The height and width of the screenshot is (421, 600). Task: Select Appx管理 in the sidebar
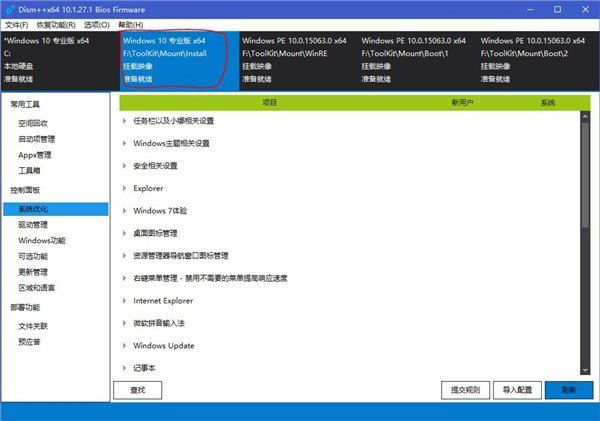[x=35, y=155]
